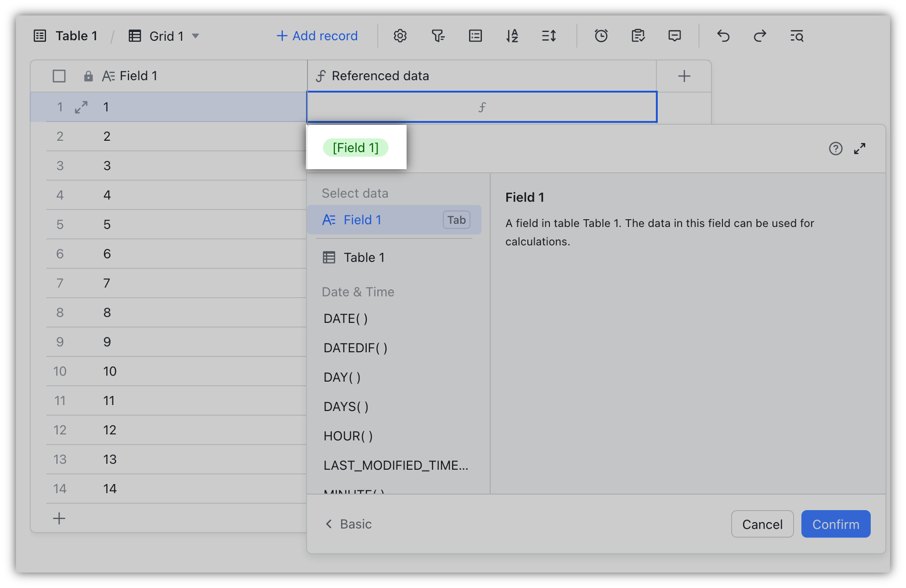
Task: Open formula help via the question mark icon
Action: 835,149
